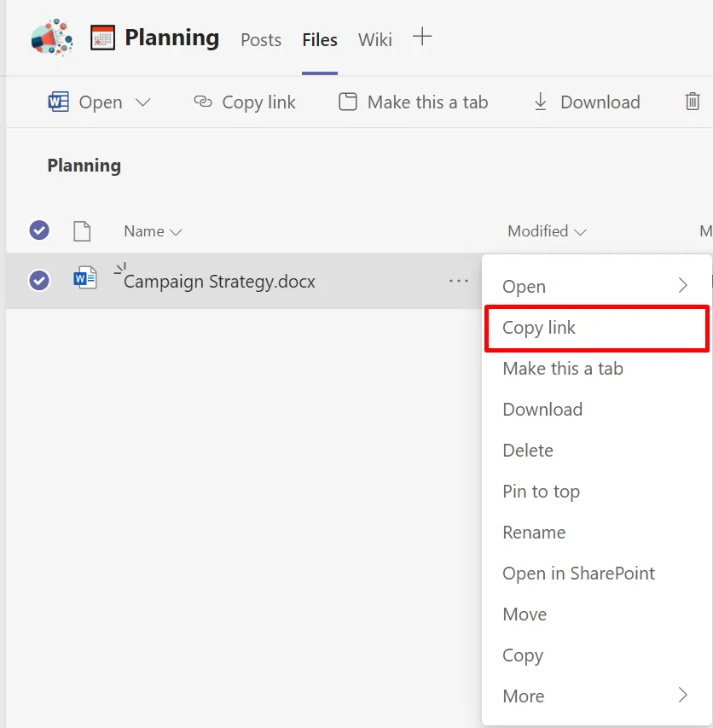This screenshot has height=728, width=713.
Task: Add a new tab with the plus icon
Action: click(422, 36)
